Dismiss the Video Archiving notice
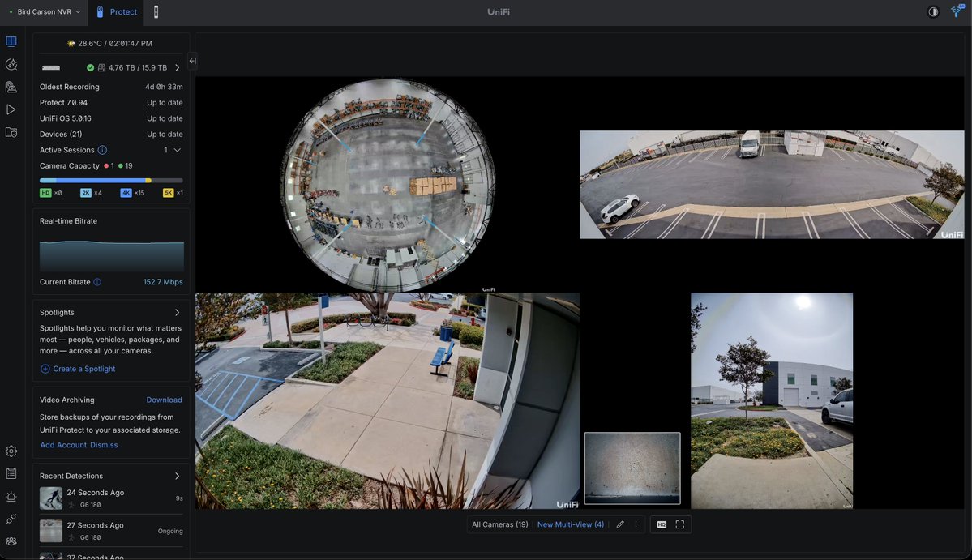Screen dimensions: 972x560 [x=104, y=445]
